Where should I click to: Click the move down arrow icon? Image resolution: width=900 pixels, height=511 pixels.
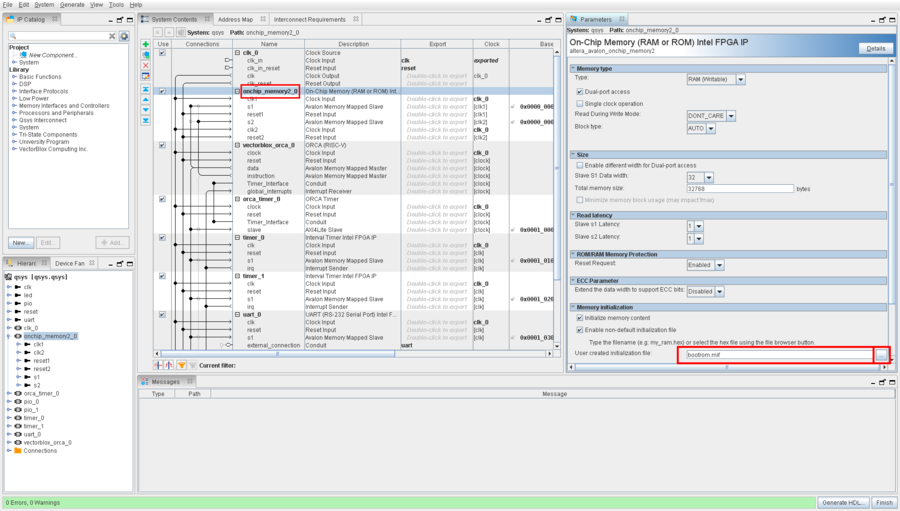(146, 110)
